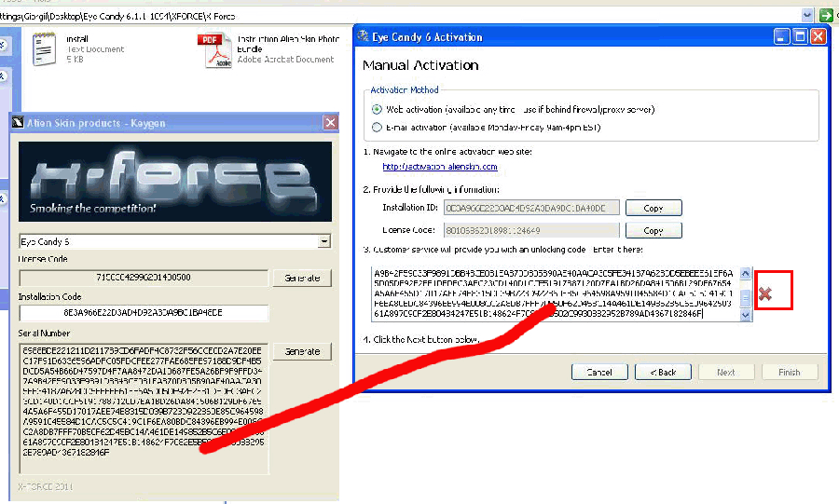
Task: Minimize the Eye Candy 6 Activation window
Action: click(782, 37)
